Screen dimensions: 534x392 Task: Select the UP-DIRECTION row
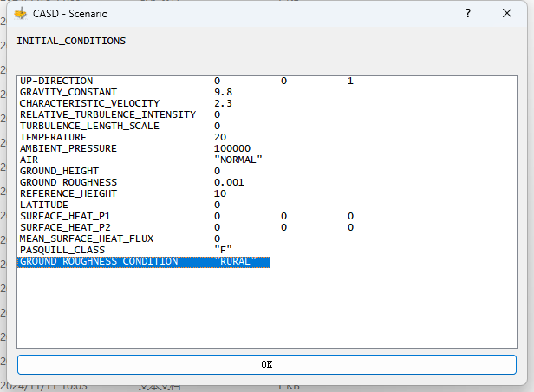(56, 81)
